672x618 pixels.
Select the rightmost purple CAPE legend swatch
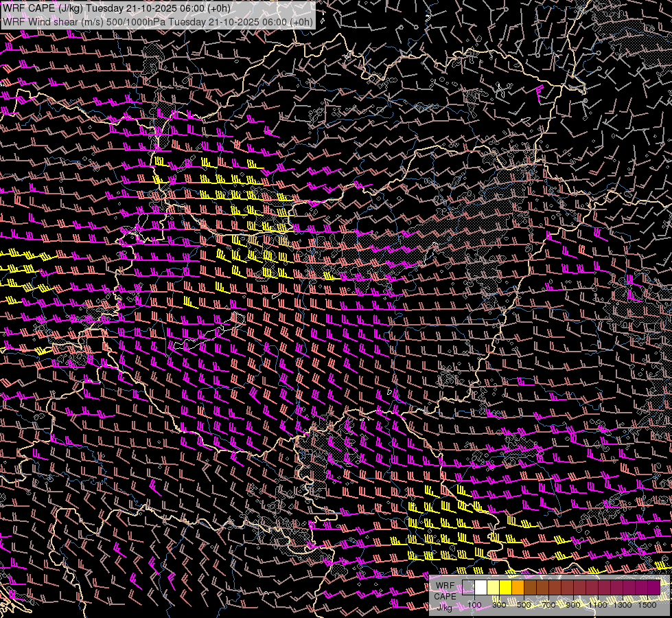[653, 587]
